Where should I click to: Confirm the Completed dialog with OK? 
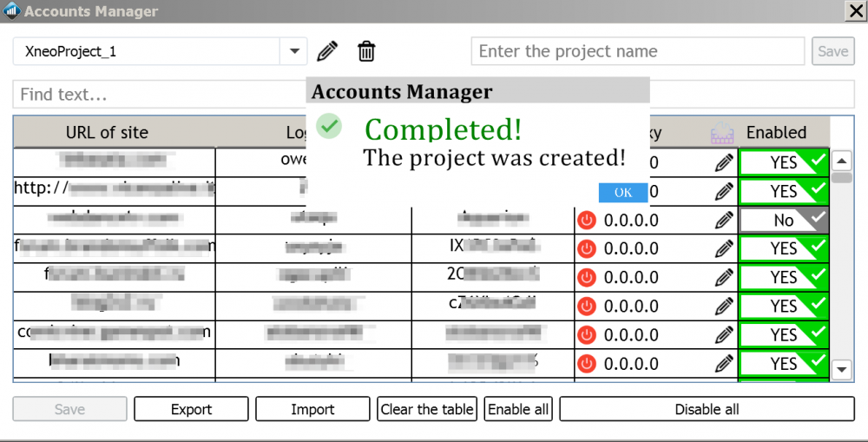click(623, 192)
